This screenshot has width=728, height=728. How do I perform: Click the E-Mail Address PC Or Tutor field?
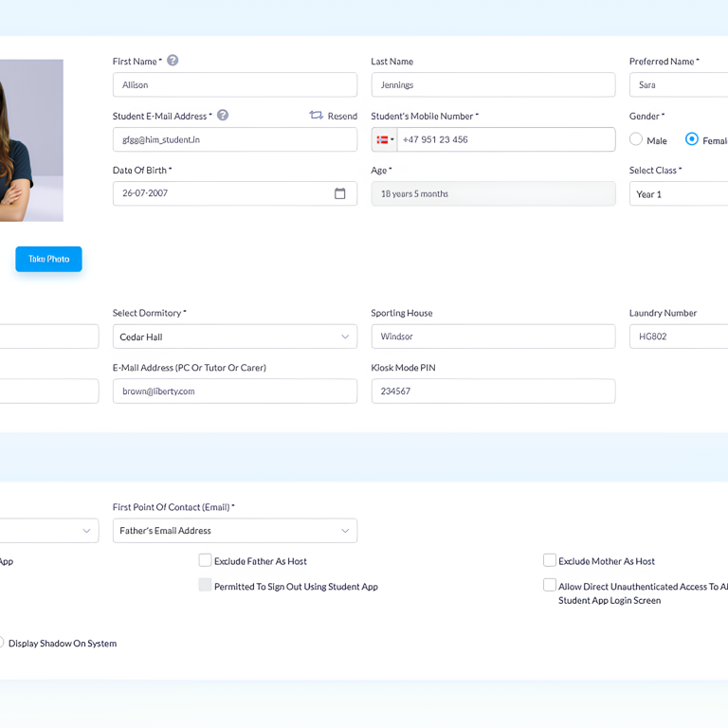tap(234, 391)
